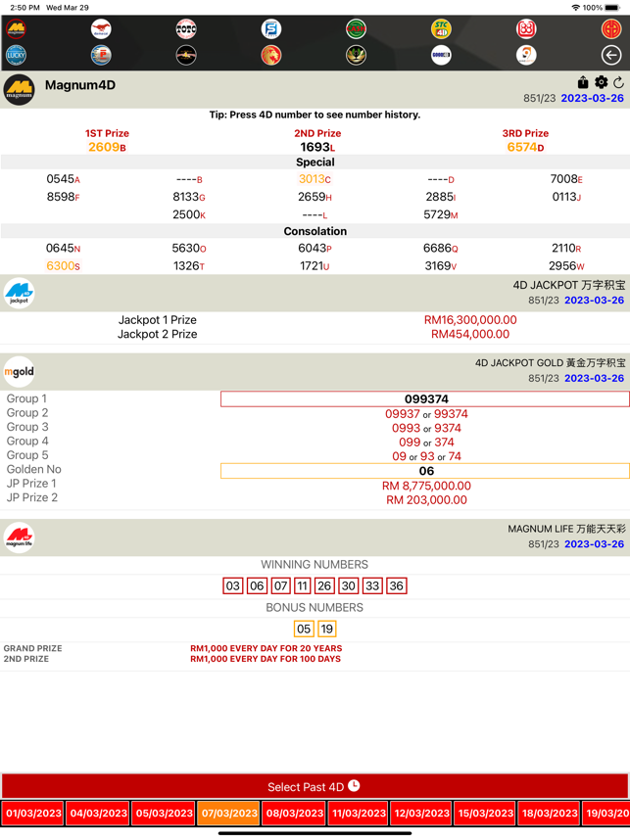The height and width of the screenshot is (840, 630).
Task: Open the Magnum lottery icon in top bar
Action: (x=16, y=28)
